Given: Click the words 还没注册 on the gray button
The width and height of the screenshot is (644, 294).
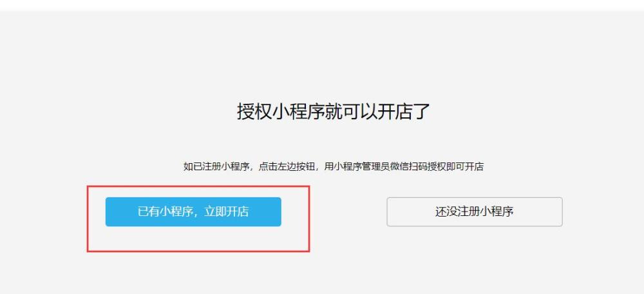Looking at the screenshot, I should [x=454, y=211].
